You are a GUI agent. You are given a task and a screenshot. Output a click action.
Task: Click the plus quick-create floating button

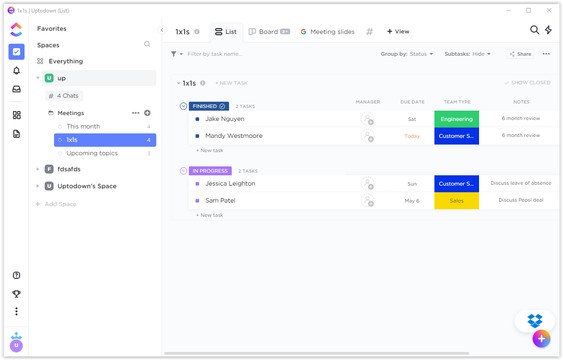pos(541,338)
